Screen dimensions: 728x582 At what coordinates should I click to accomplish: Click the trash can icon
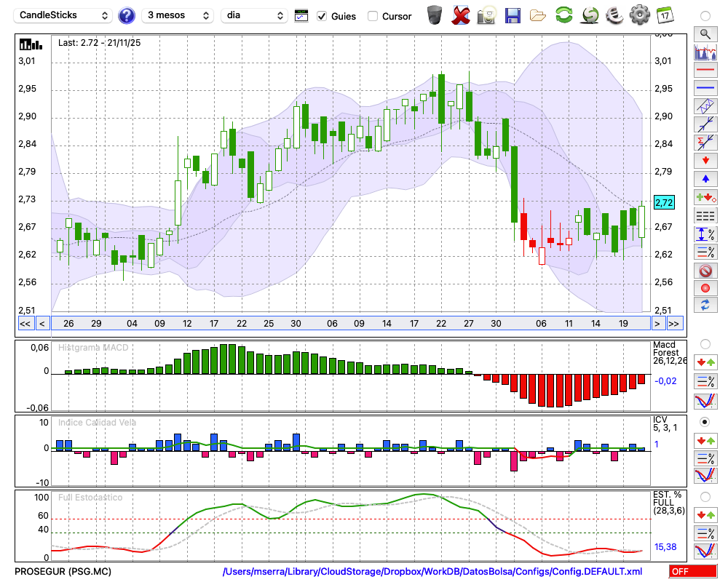point(435,15)
